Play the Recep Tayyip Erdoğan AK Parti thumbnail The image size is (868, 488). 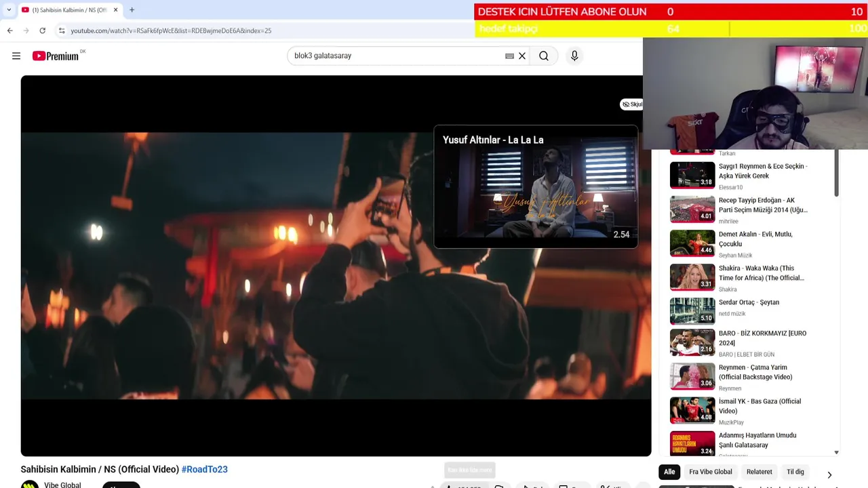tap(692, 209)
